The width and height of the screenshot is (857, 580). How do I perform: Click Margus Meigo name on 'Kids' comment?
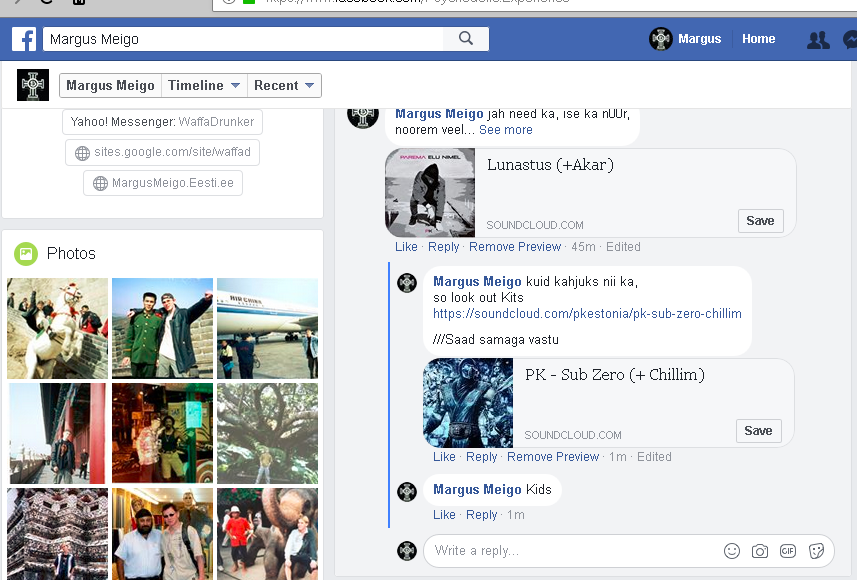tap(477, 490)
